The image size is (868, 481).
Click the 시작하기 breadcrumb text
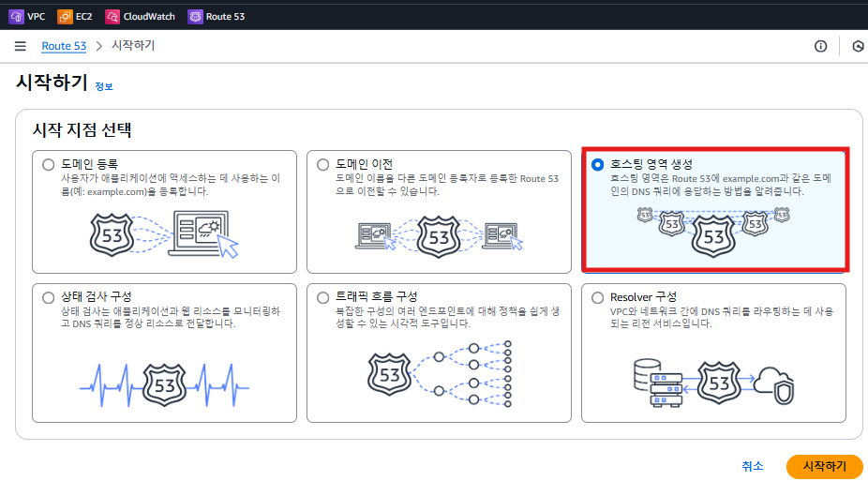pos(133,45)
